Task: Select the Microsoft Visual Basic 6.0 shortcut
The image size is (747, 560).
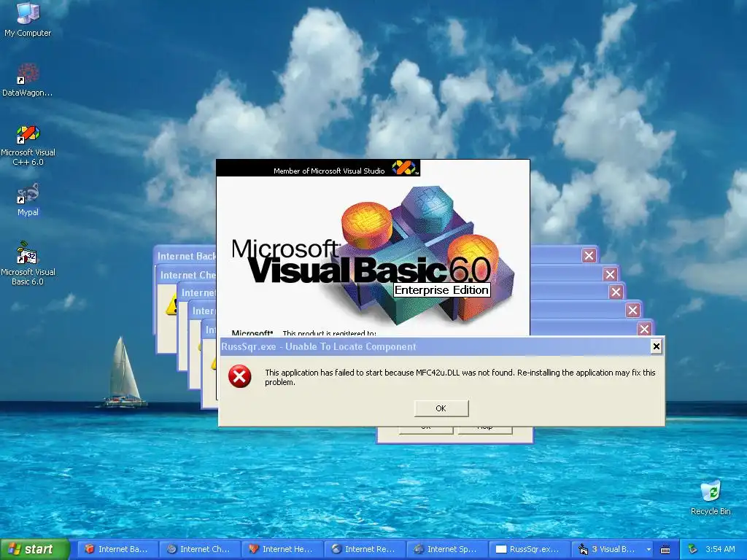Action: coord(28,264)
